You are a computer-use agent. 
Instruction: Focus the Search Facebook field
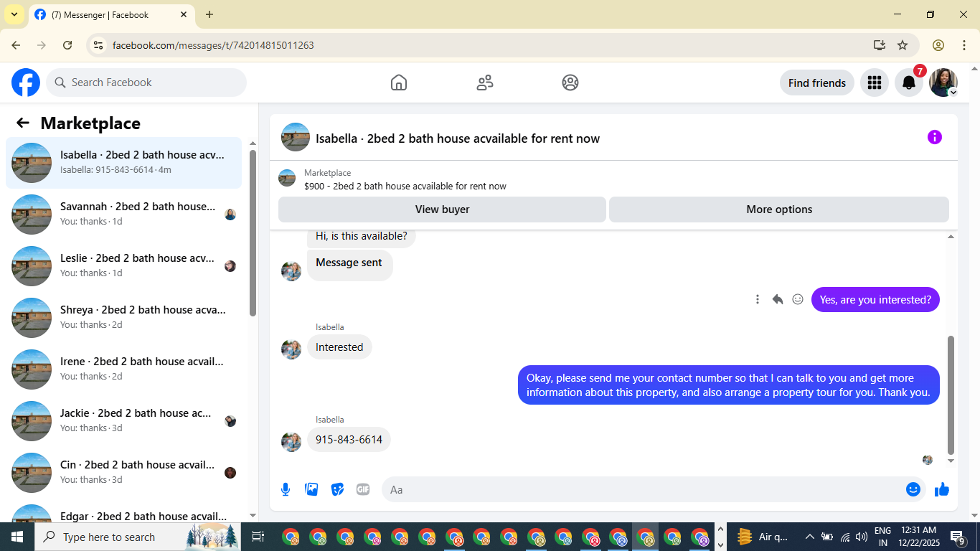click(146, 83)
